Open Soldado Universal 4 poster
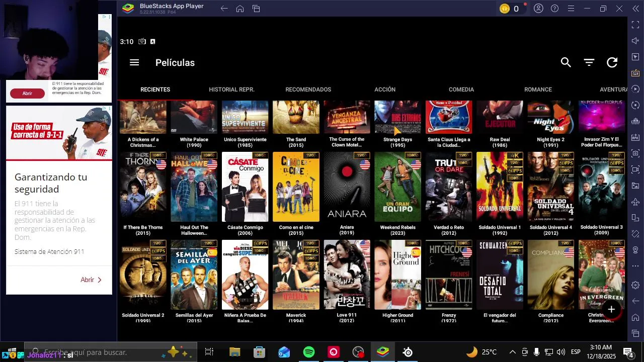Image resolution: width=644 pixels, height=362 pixels. point(550,187)
